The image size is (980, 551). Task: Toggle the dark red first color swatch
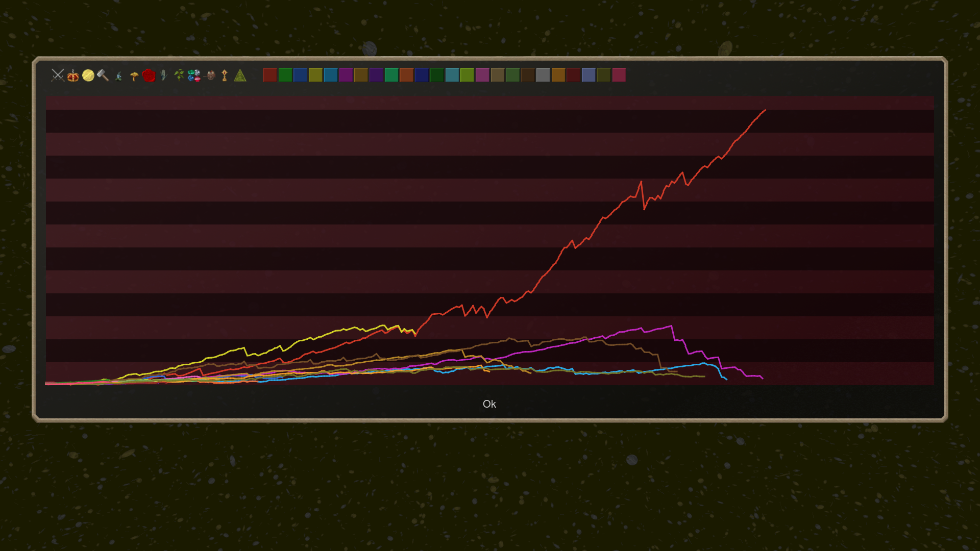[270, 75]
